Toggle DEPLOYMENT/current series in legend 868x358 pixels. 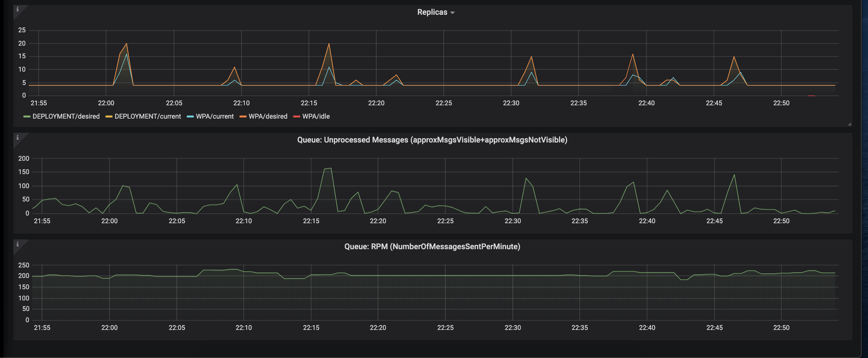(x=147, y=116)
